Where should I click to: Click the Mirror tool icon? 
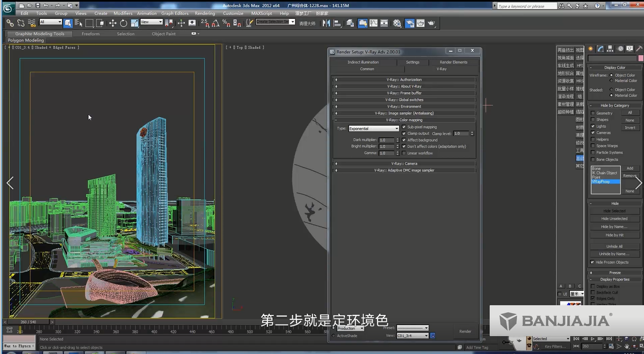(x=327, y=23)
